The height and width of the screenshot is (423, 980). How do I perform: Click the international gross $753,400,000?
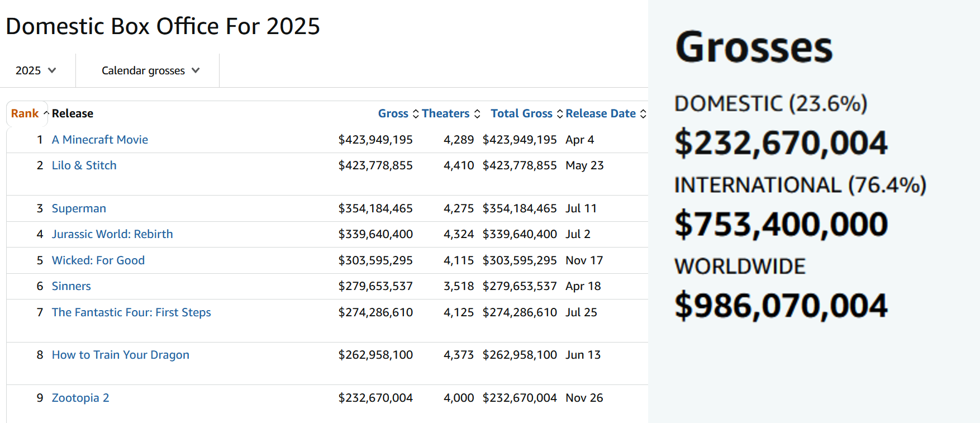point(781,225)
